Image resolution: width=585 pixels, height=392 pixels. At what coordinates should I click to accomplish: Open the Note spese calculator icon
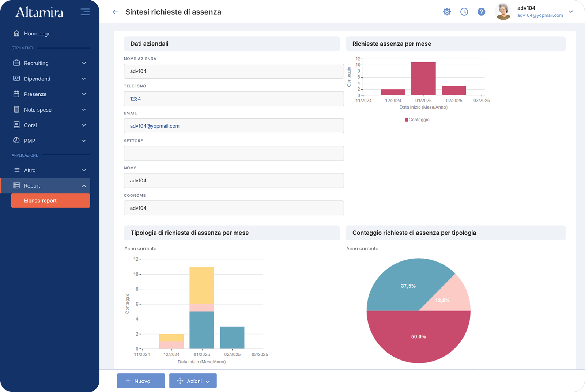point(16,109)
